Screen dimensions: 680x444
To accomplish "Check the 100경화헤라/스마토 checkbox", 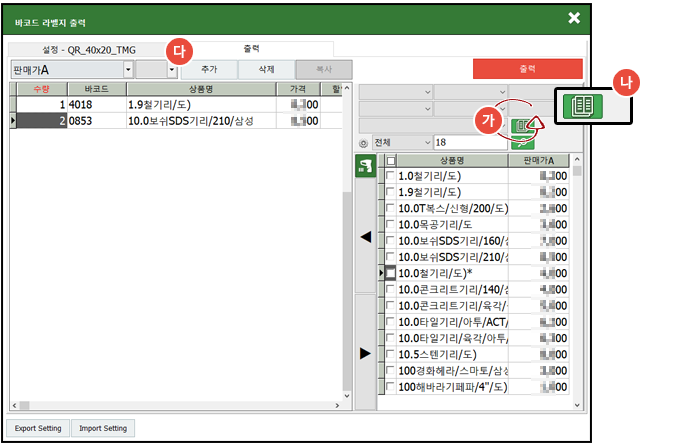I will [390, 370].
